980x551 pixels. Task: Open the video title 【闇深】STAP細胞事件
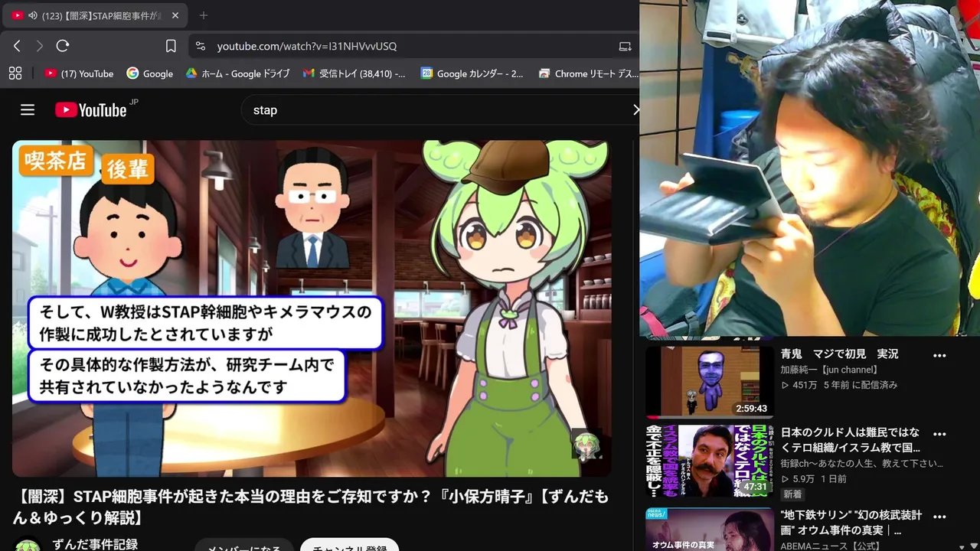click(311, 507)
